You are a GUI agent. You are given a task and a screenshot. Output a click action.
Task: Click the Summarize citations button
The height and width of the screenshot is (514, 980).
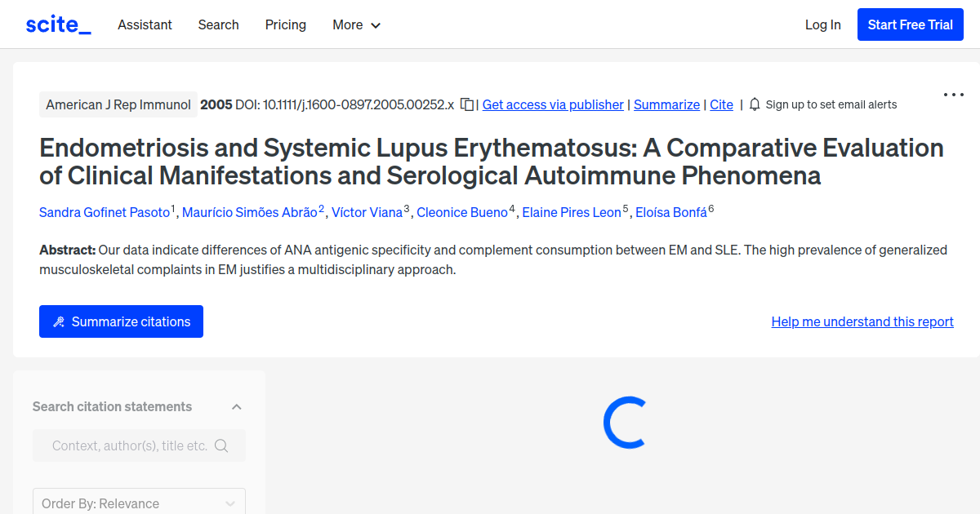(121, 321)
